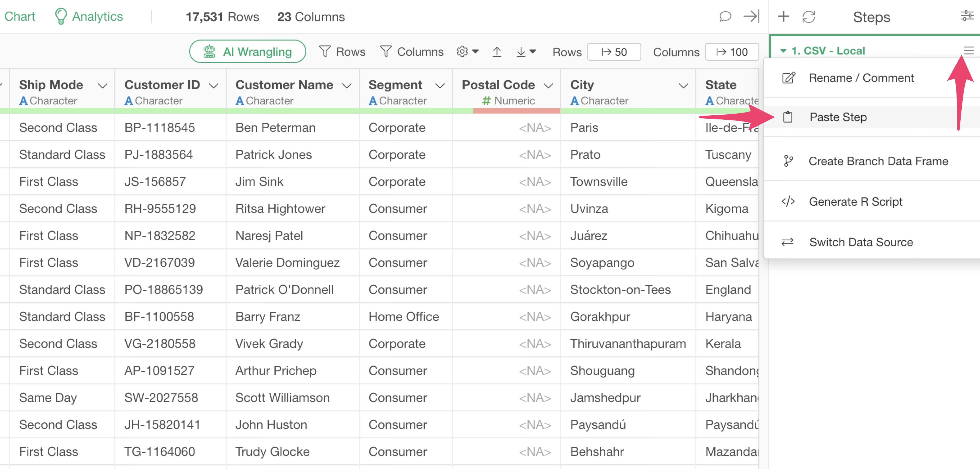Click the upload arrow icon in toolbar

496,52
